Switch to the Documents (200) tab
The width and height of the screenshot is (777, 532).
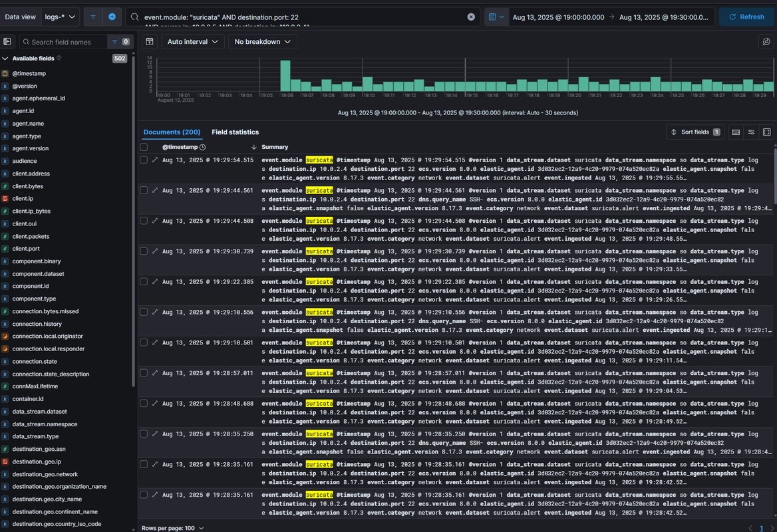pos(172,132)
